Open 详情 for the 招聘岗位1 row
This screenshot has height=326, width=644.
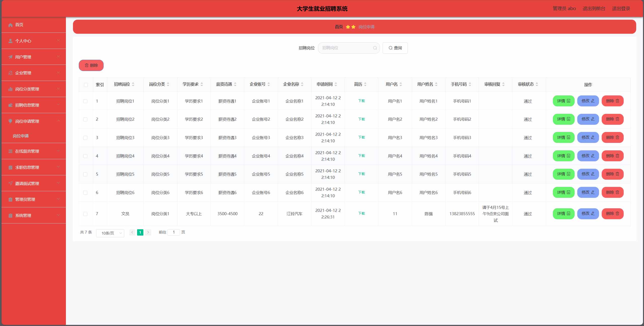(x=563, y=101)
